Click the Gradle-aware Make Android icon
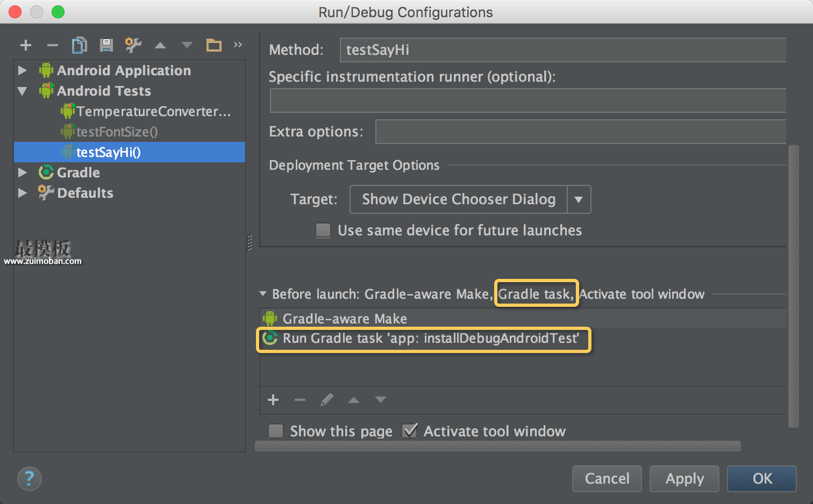 tap(270, 319)
